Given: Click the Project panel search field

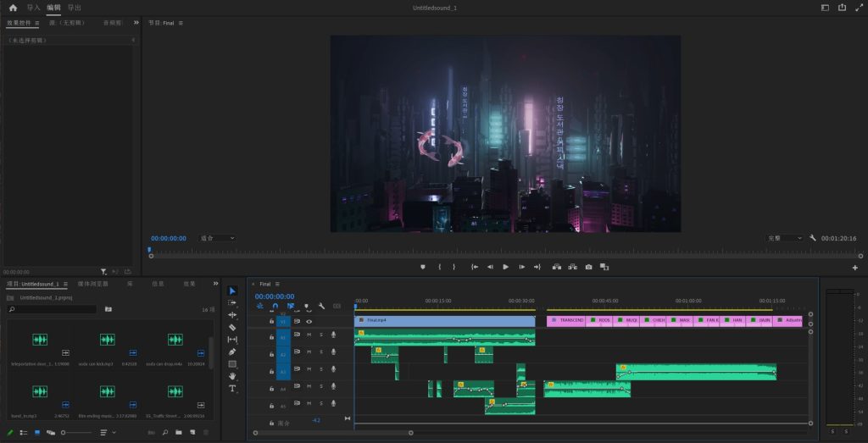Looking at the screenshot, I should [52, 309].
